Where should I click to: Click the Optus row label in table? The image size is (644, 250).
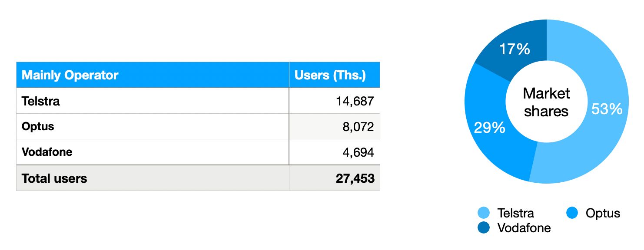(38, 126)
